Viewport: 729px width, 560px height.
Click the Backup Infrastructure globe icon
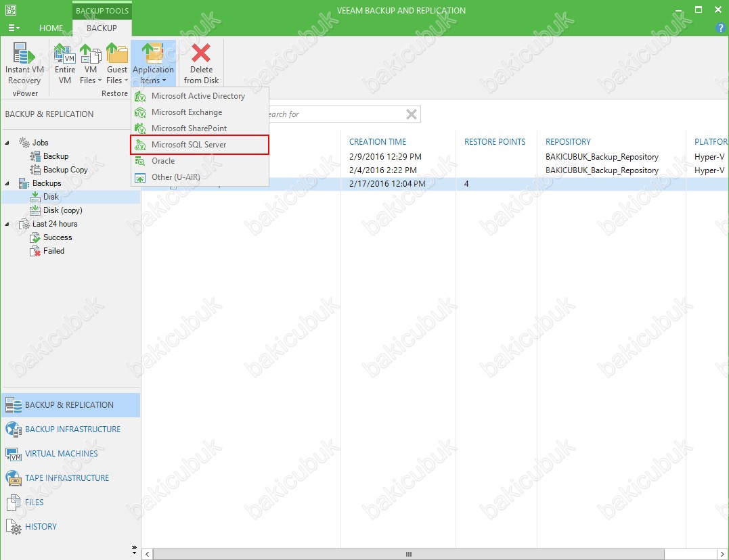pos(14,429)
